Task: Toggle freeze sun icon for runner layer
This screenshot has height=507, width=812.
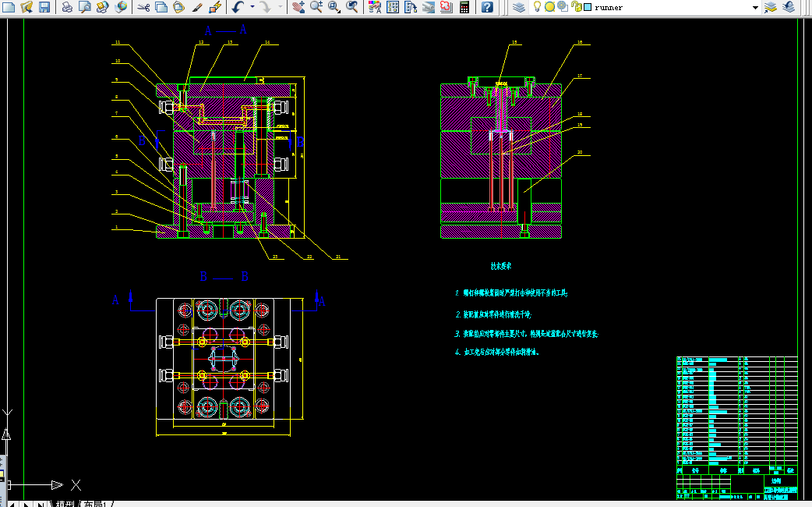Action: (549, 7)
